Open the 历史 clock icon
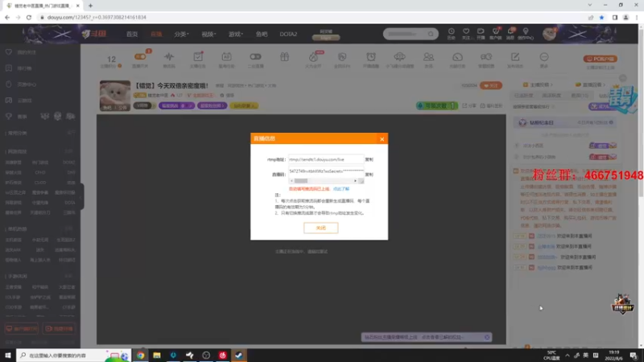The height and width of the screenshot is (362, 644). click(452, 34)
